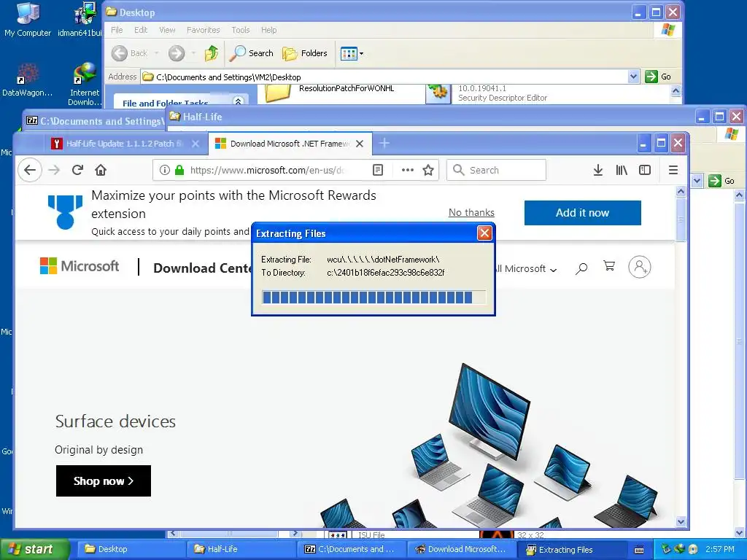Show site information icon in URL bar
The image size is (747, 560).
click(165, 170)
